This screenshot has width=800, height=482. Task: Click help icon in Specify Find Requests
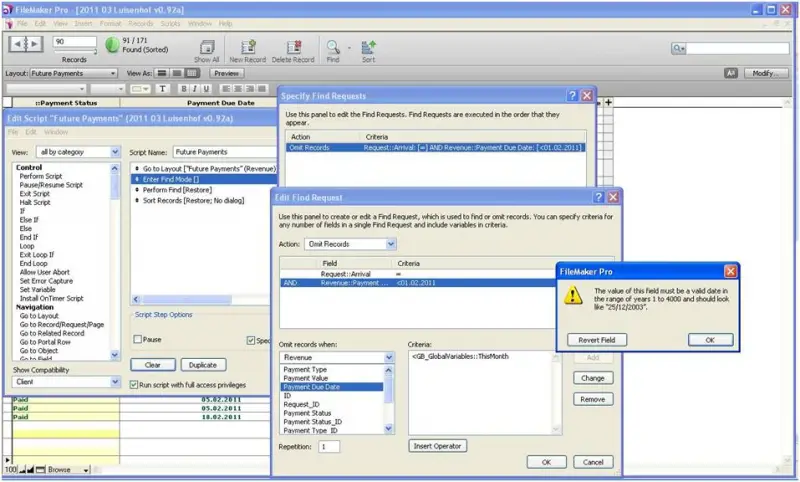tap(572, 95)
